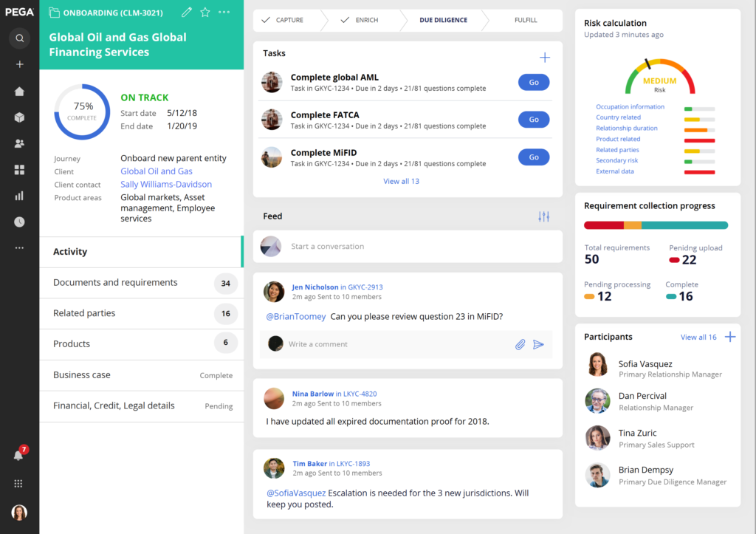Screen dimensions: 756x534
Task: Open Documents and requirements tab
Action: click(x=141, y=283)
